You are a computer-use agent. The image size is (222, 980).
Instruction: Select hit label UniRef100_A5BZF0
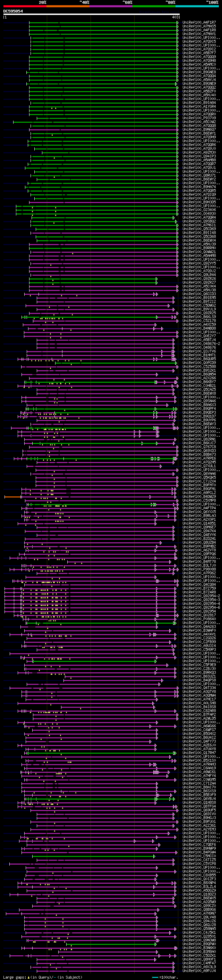click(x=199, y=91)
